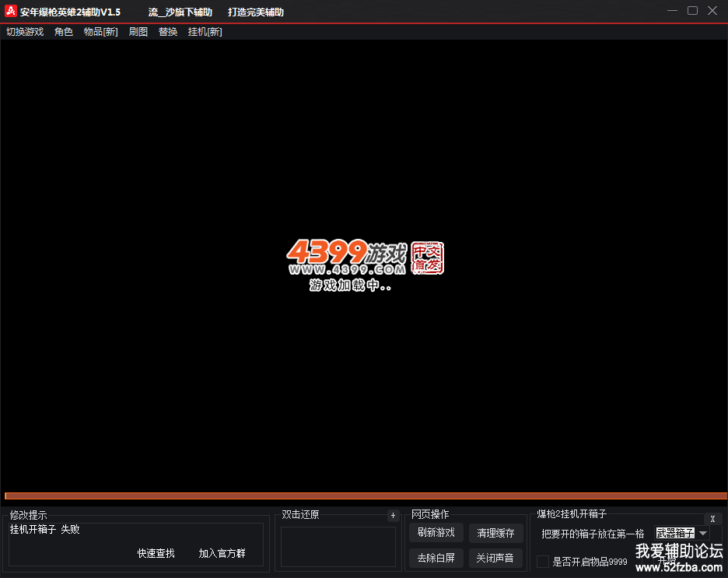The height and width of the screenshot is (578, 728).
Task: Click 加入官方群 to join the group
Action: [x=222, y=553]
